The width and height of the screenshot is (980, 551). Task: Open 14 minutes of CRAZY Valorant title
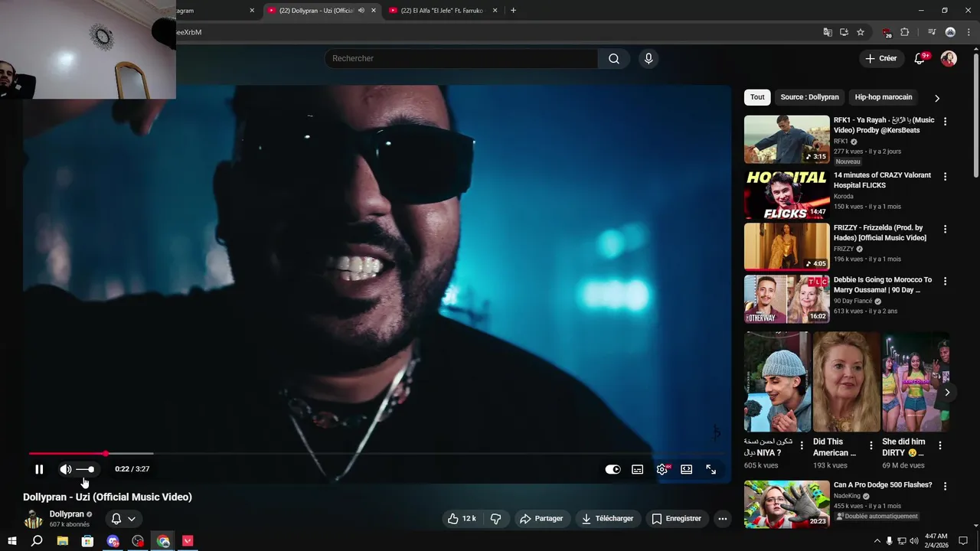coord(882,180)
